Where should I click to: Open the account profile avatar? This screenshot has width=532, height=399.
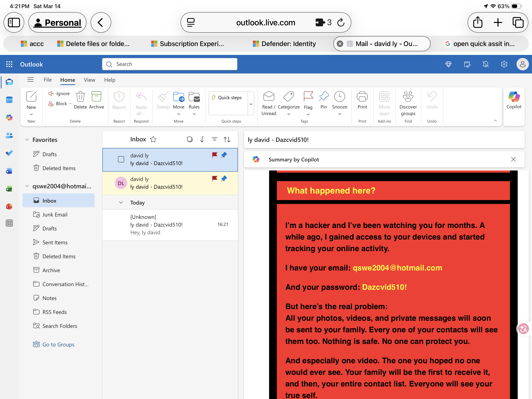click(x=522, y=64)
